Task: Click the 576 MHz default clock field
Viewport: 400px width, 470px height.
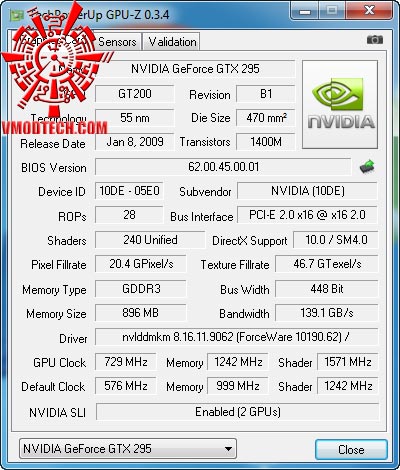Action: pos(126,386)
